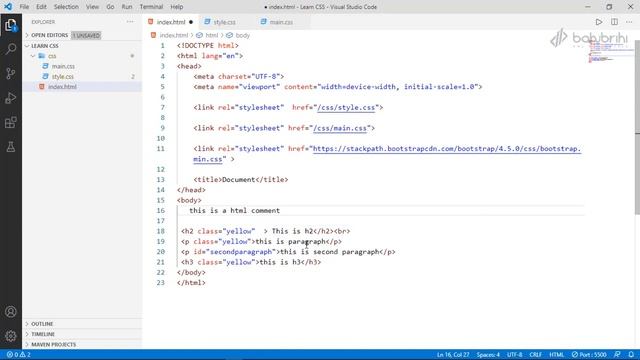Click the feedback icon in status bar
This screenshot has height=360, width=640.
617,355
